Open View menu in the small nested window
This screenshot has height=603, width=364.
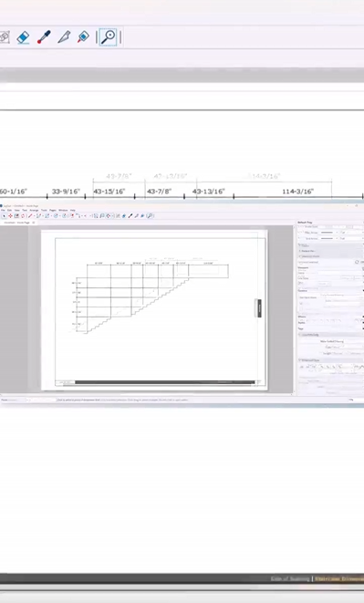[17, 210]
